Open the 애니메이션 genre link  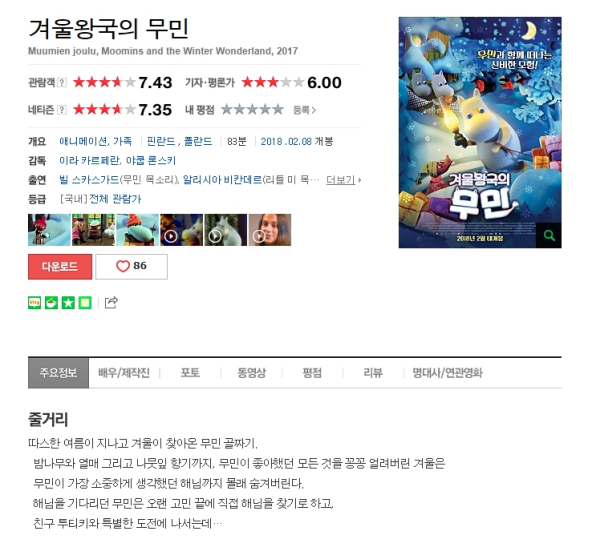tap(83, 141)
